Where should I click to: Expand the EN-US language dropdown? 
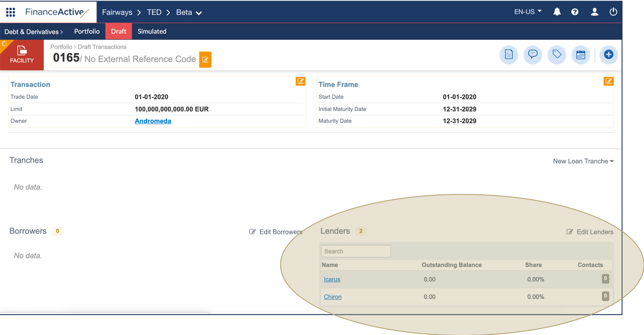pos(528,12)
